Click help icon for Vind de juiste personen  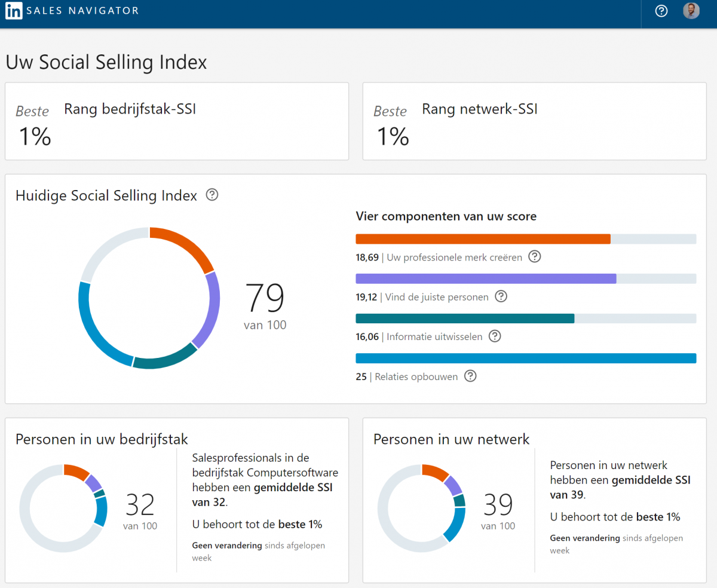click(501, 296)
